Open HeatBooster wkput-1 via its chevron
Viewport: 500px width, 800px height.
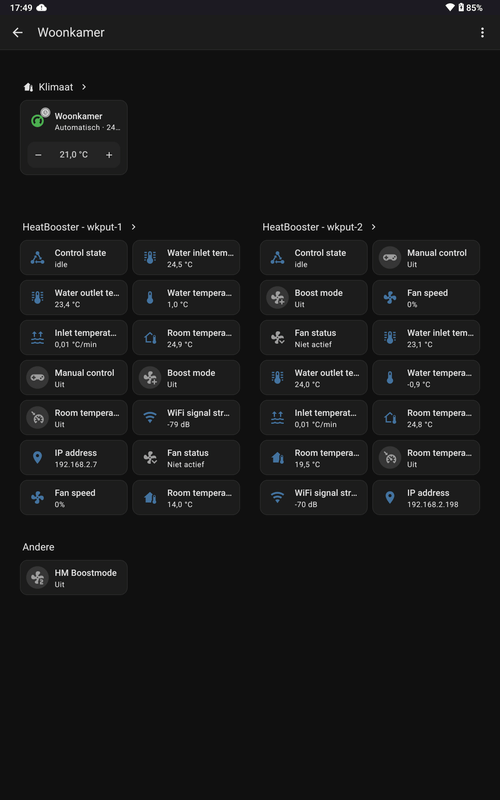[133, 227]
